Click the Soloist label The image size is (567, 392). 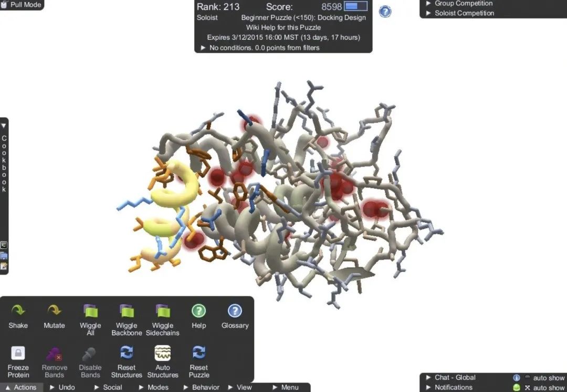pos(207,17)
